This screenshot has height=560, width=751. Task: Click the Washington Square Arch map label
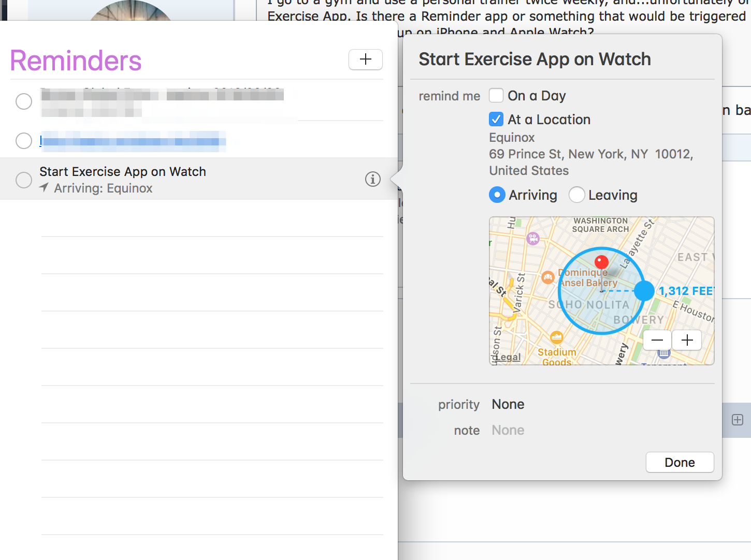coord(601,225)
